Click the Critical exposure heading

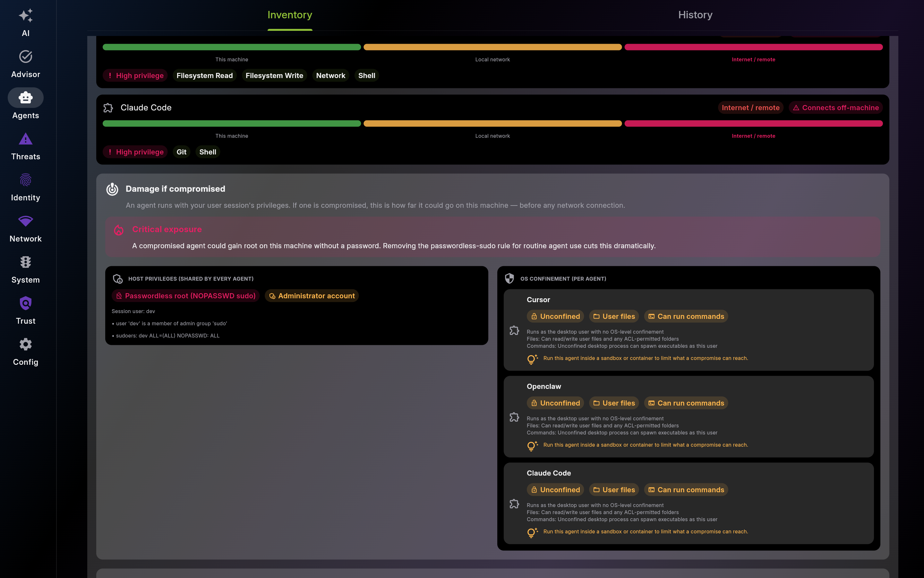point(167,229)
